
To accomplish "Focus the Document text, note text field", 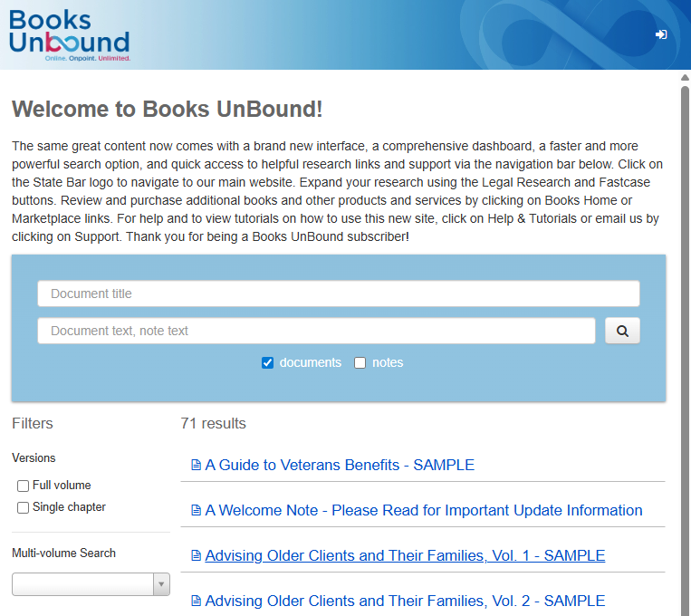I will pyautogui.click(x=316, y=331).
